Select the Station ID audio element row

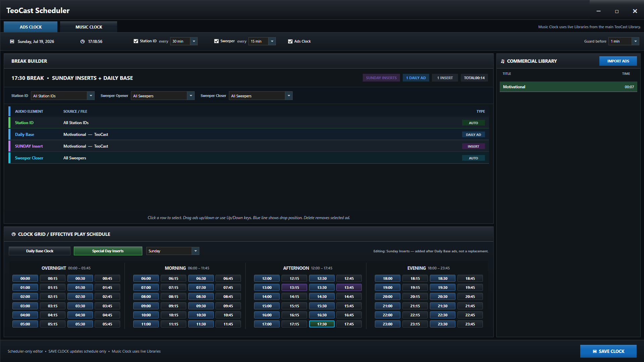[x=248, y=123]
